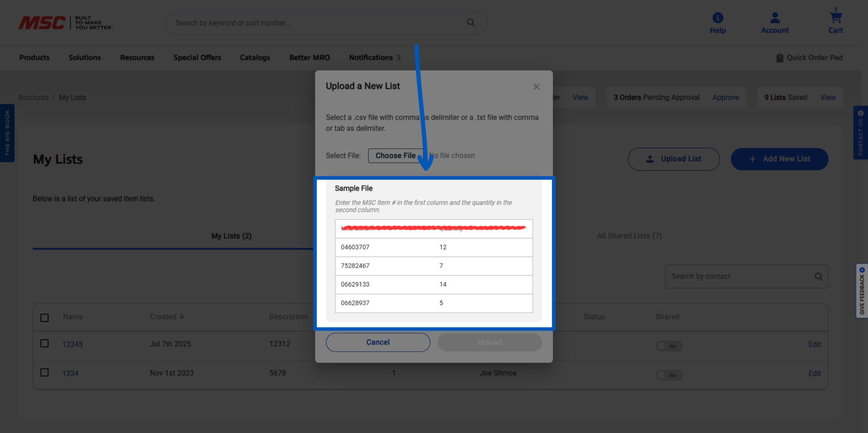This screenshot has width=868, height=433.
Task: Check the box for list 1234
Action: point(44,372)
